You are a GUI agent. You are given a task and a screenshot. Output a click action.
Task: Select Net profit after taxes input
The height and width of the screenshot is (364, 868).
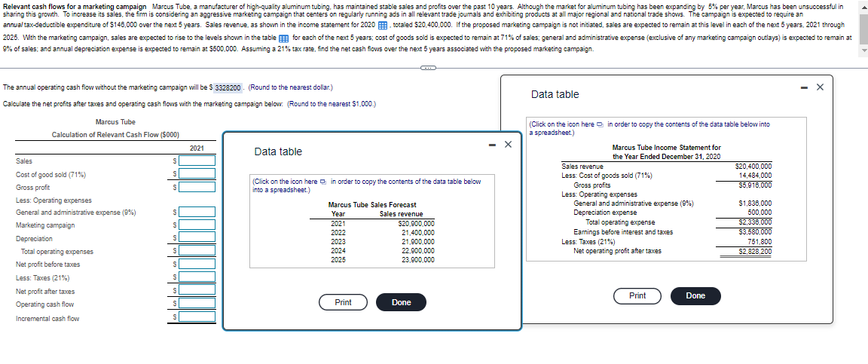click(197, 290)
